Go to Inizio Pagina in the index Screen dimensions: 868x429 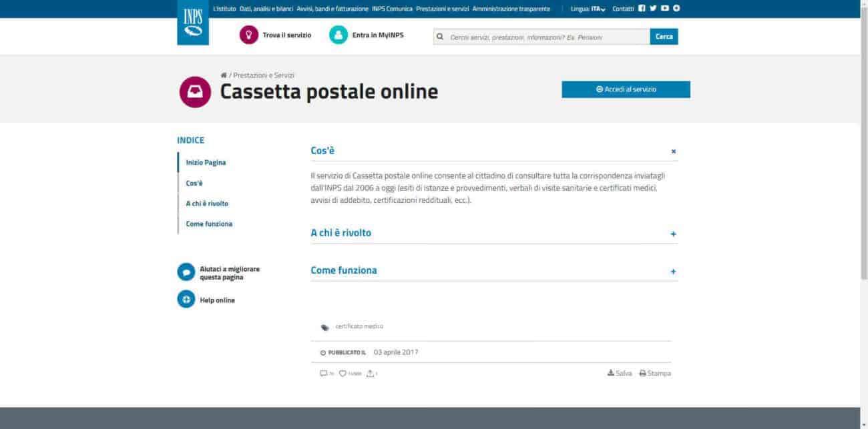tap(206, 163)
